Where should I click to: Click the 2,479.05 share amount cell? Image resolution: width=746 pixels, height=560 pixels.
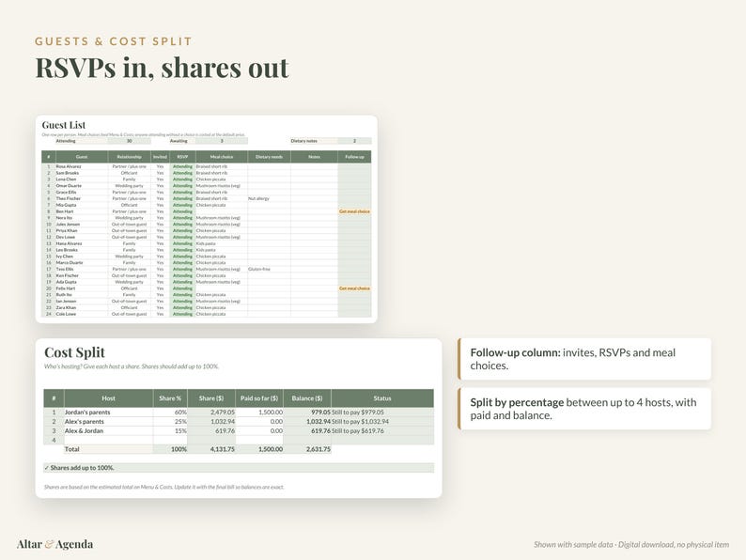coord(211,412)
